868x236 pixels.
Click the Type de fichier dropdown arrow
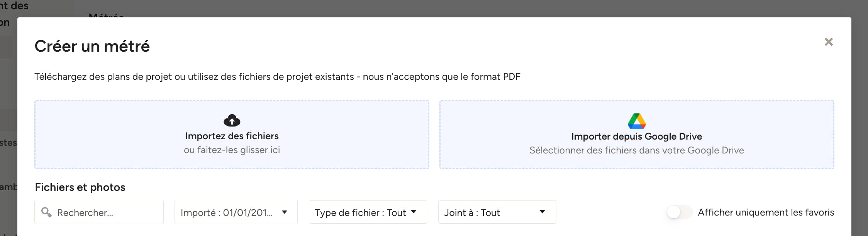pyautogui.click(x=414, y=212)
